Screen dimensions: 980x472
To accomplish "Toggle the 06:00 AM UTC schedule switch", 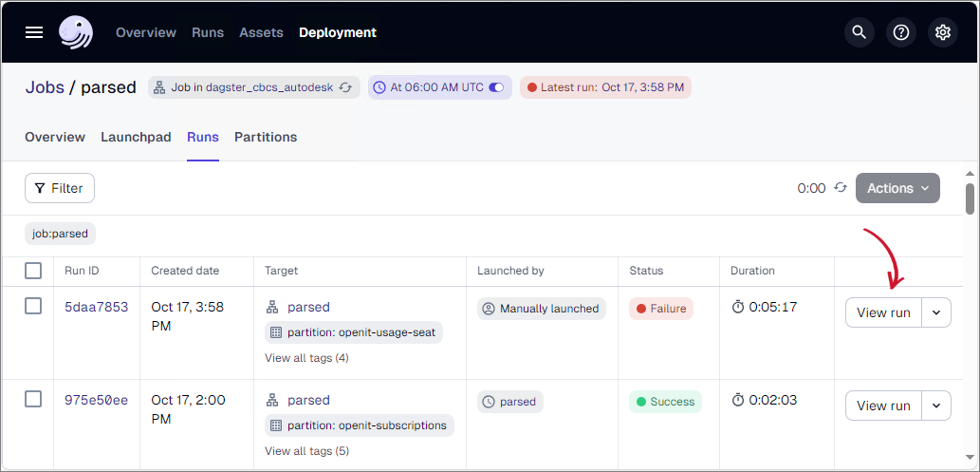I will pos(497,87).
